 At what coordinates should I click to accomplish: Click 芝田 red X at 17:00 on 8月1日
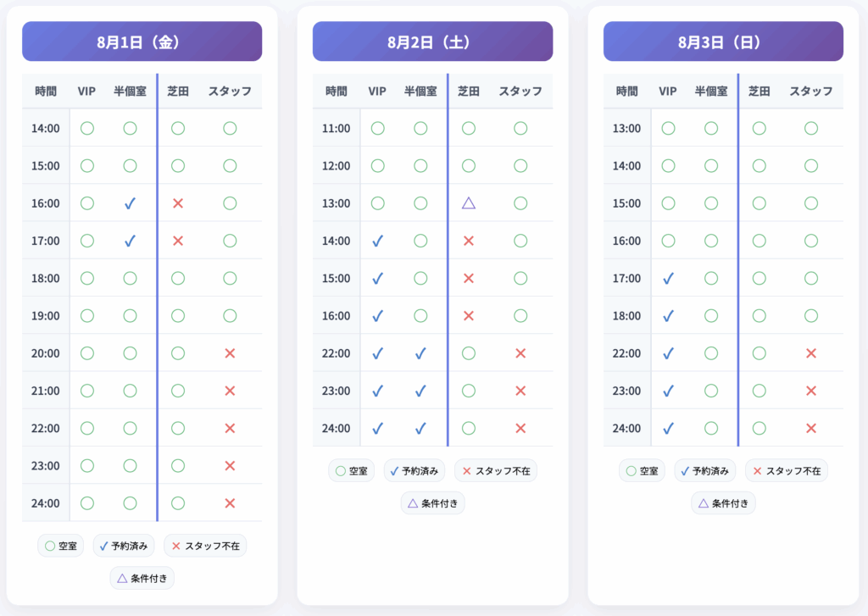[x=178, y=241]
